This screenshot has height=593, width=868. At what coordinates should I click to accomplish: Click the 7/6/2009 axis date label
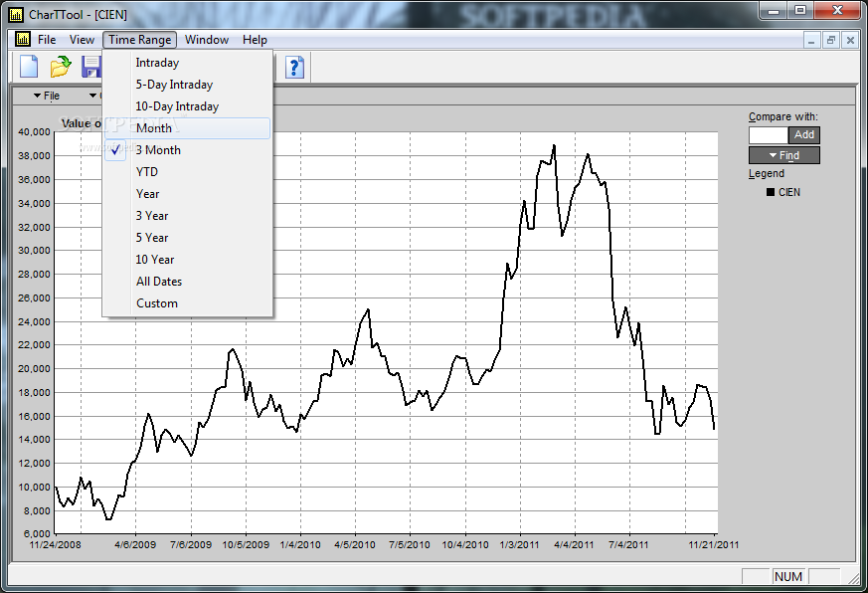[x=191, y=545]
